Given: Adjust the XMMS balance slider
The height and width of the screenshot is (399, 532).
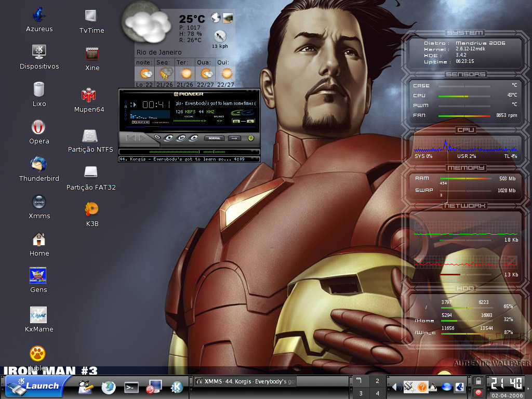Looking at the screenshot, I should click(x=219, y=121).
